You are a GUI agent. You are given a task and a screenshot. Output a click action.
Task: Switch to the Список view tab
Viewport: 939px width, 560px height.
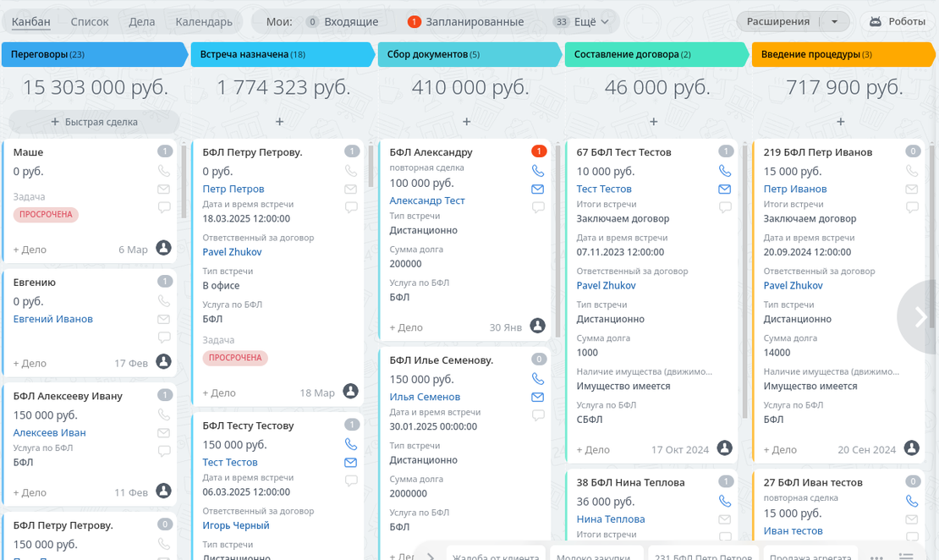pos(90,22)
